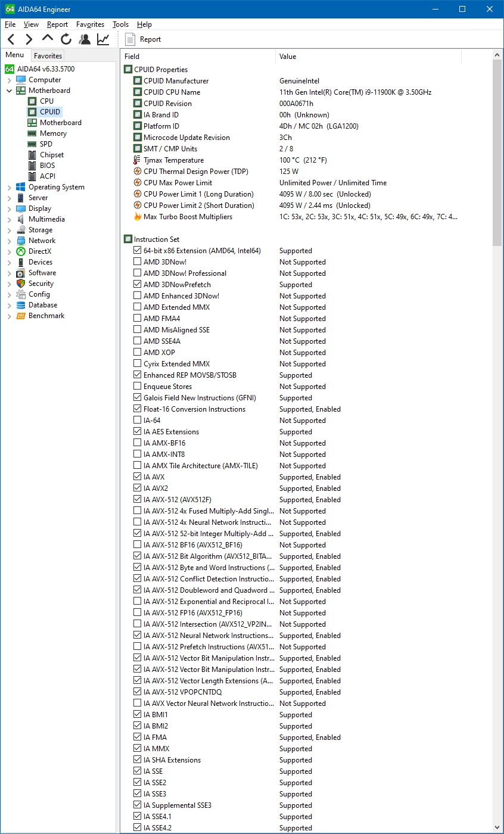This screenshot has width=504, height=834.
Task: Click the Xbox DirectX icon in tree
Action: click(21, 251)
